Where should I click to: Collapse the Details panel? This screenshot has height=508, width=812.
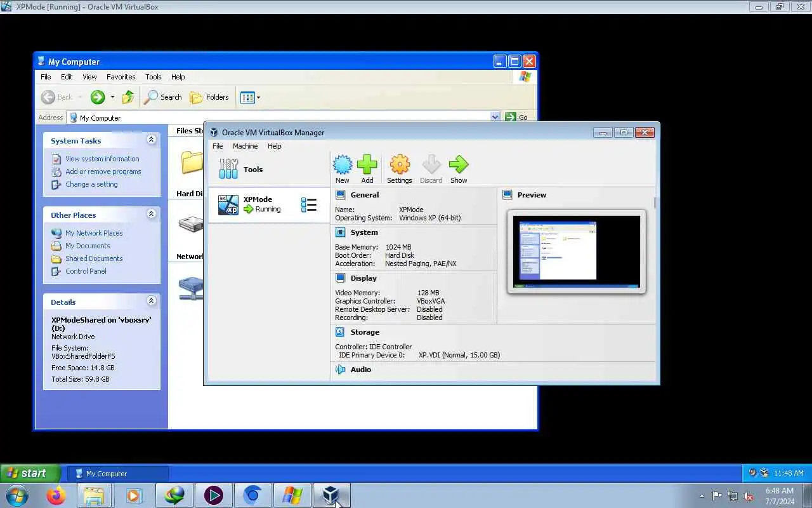click(151, 301)
